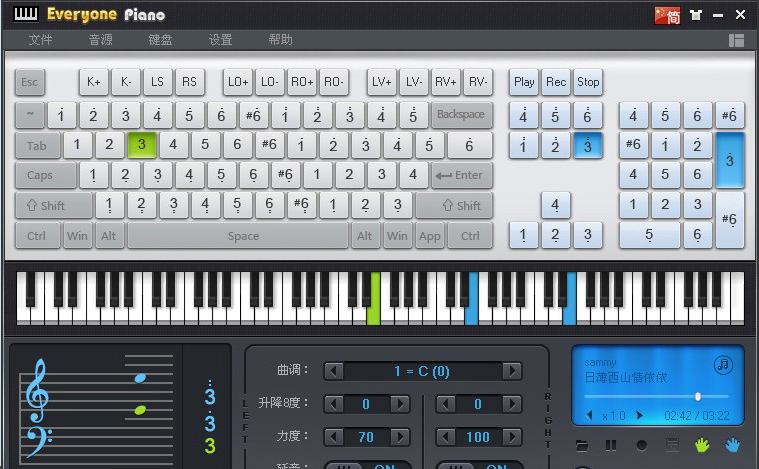
Task: Click the green highlighted piano key
Action: click(x=373, y=298)
